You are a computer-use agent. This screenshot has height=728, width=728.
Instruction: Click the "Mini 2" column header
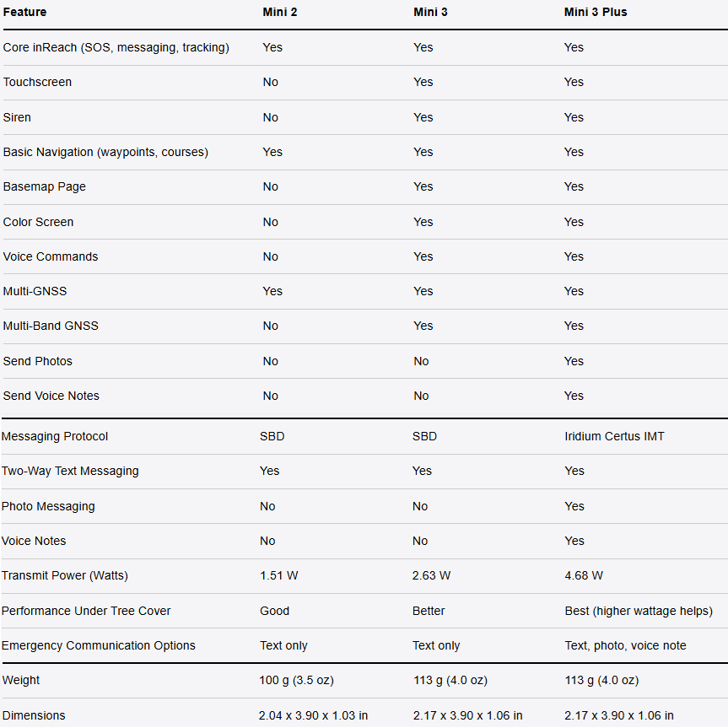pos(279,12)
